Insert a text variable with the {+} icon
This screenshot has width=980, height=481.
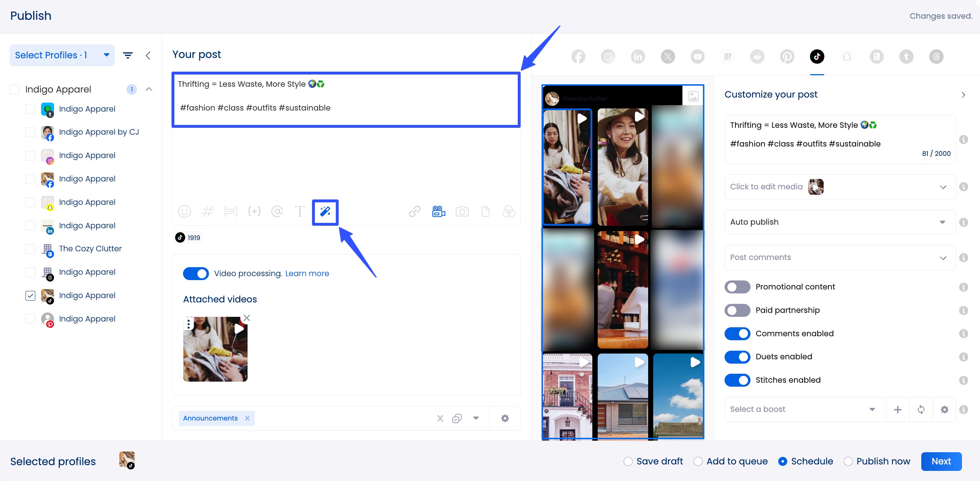tap(254, 212)
